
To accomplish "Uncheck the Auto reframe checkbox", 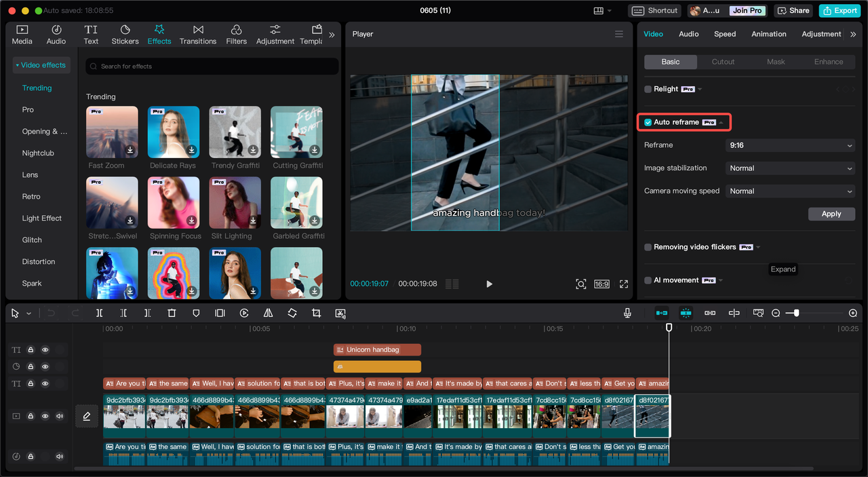I will (648, 123).
